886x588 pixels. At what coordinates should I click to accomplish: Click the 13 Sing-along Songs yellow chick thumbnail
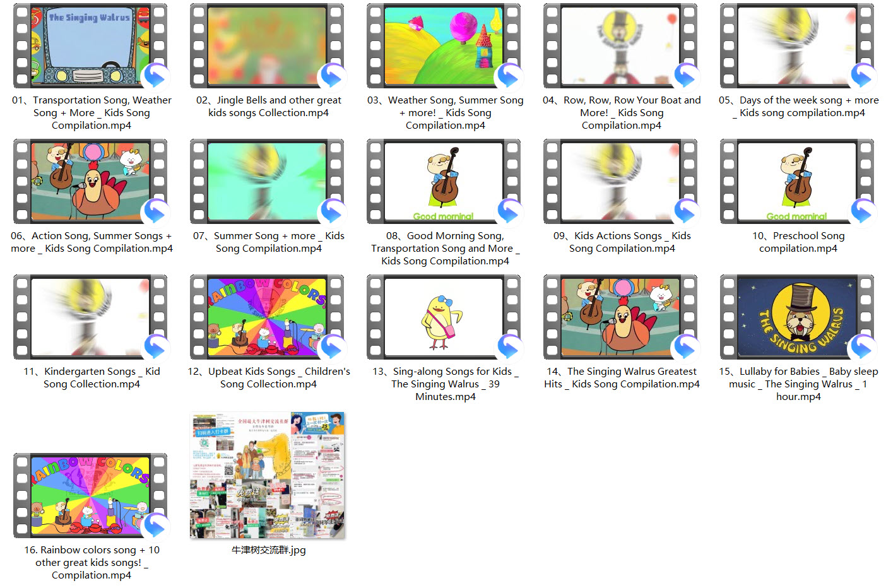[x=444, y=317]
